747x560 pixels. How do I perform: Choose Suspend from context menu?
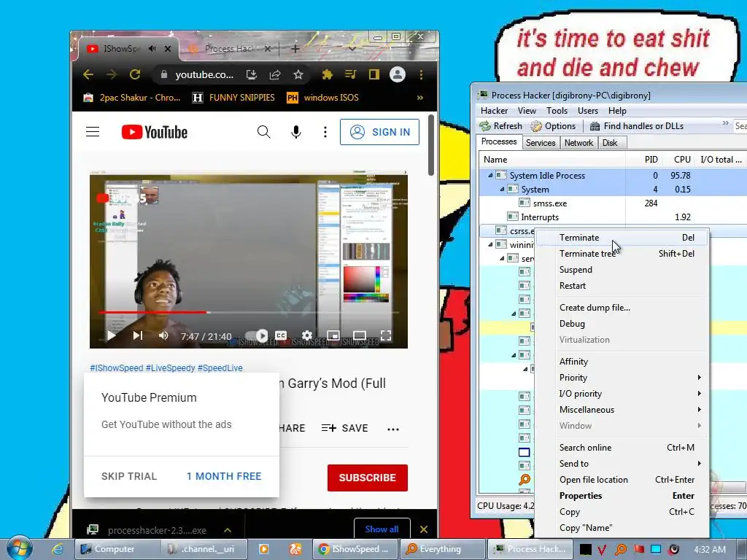622,270
